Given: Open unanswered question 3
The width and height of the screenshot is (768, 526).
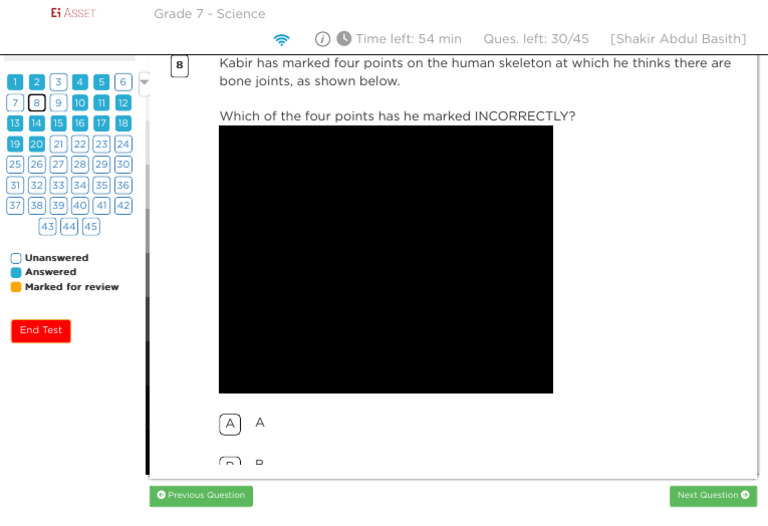Looking at the screenshot, I should coord(58,82).
